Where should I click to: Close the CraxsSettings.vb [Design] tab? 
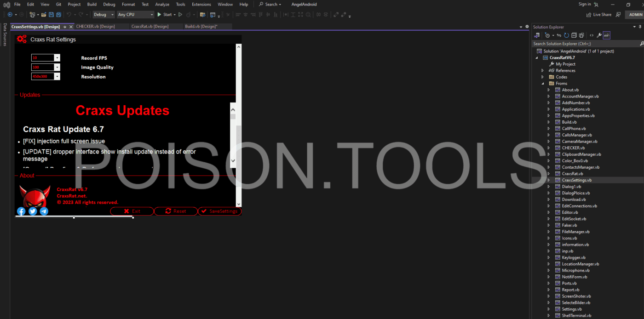[x=70, y=27]
